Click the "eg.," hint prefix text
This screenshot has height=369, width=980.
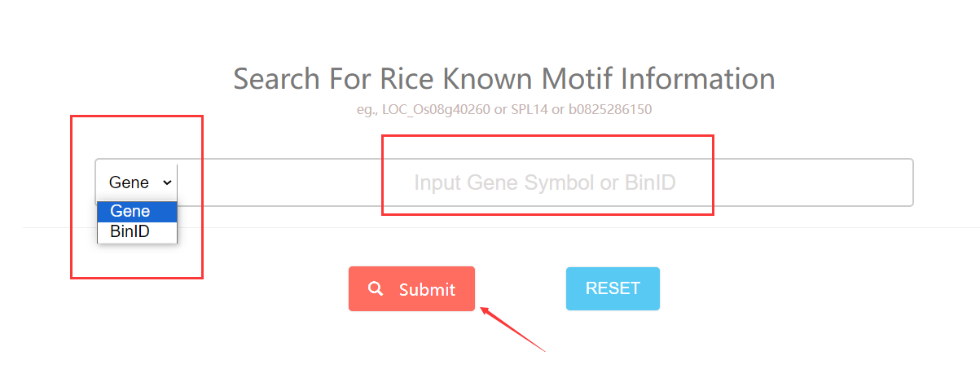367,109
